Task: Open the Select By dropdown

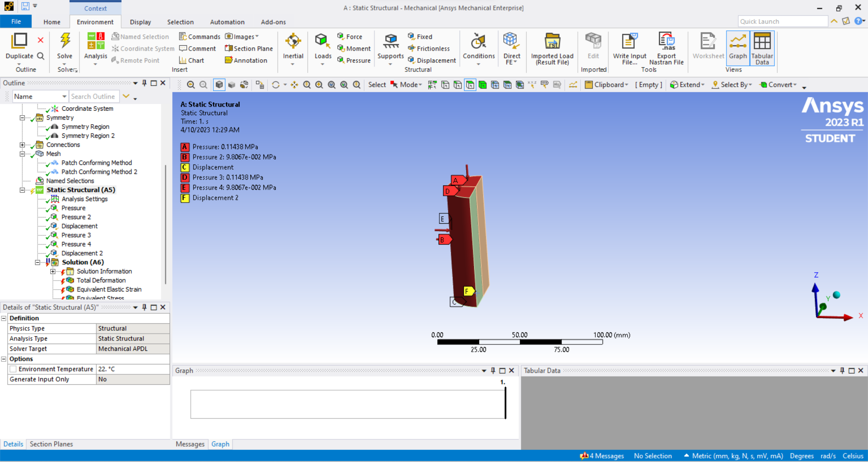Action: tap(731, 85)
